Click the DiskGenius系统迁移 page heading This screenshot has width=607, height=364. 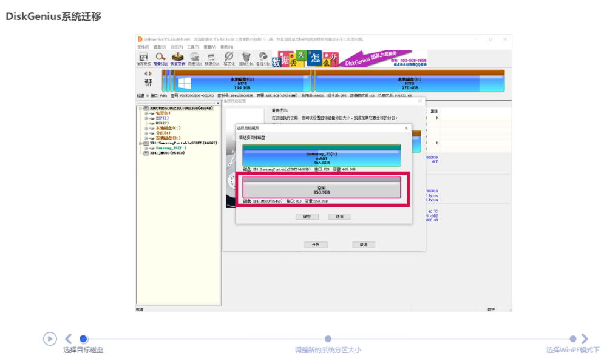(x=53, y=16)
